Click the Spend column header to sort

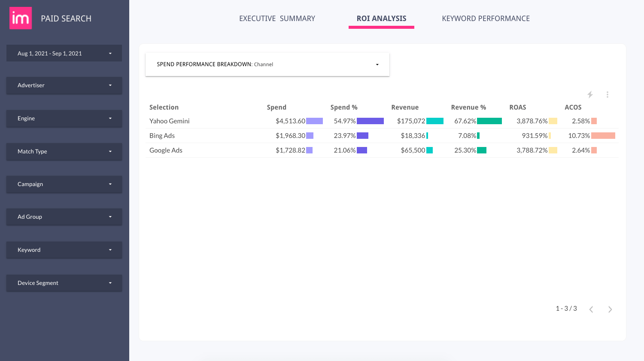276,107
